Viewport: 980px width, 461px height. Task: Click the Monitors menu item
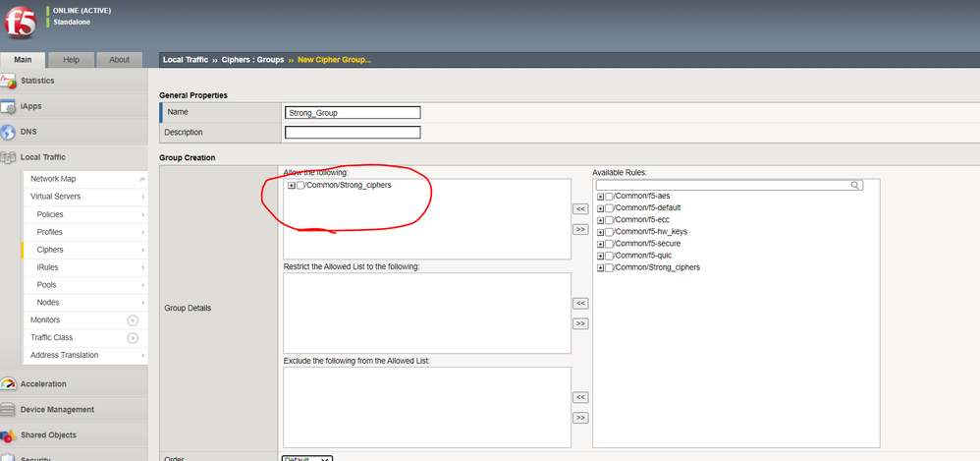(x=84, y=319)
